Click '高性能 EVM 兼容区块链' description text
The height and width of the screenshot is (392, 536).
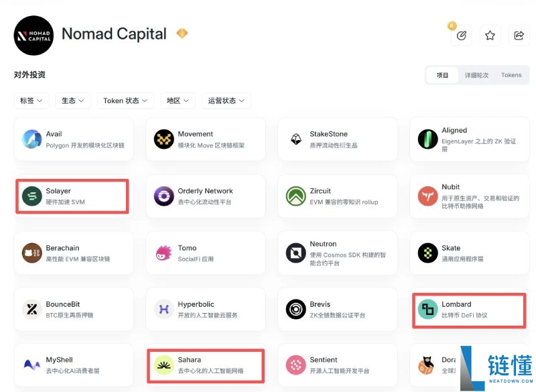pyautogui.click(x=78, y=259)
